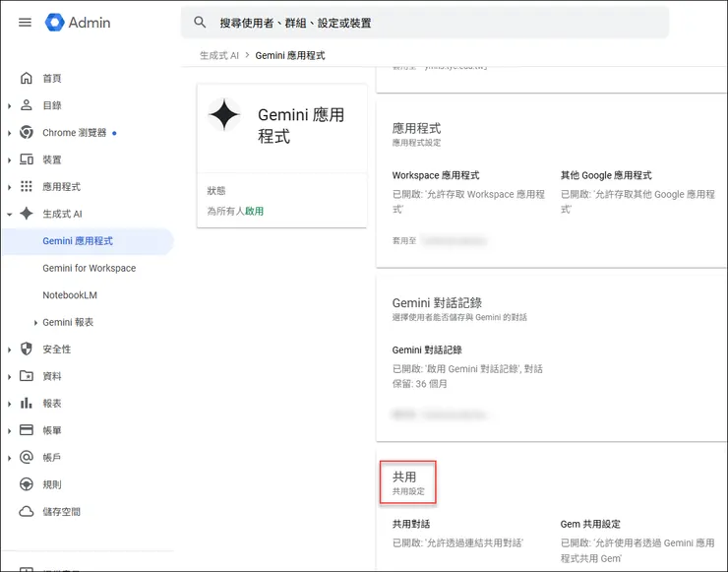Click the 首頁 home icon
The width and height of the screenshot is (728, 572).
(27, 78)
